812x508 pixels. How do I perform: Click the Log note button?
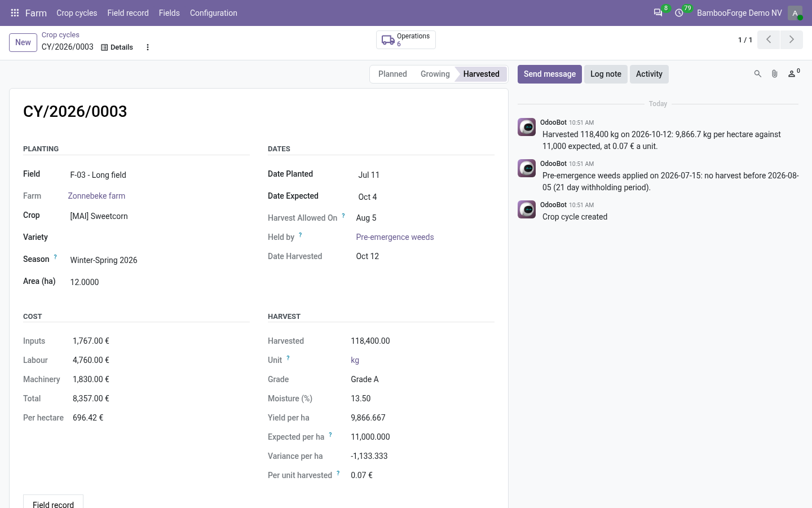[x=606, y=74]
